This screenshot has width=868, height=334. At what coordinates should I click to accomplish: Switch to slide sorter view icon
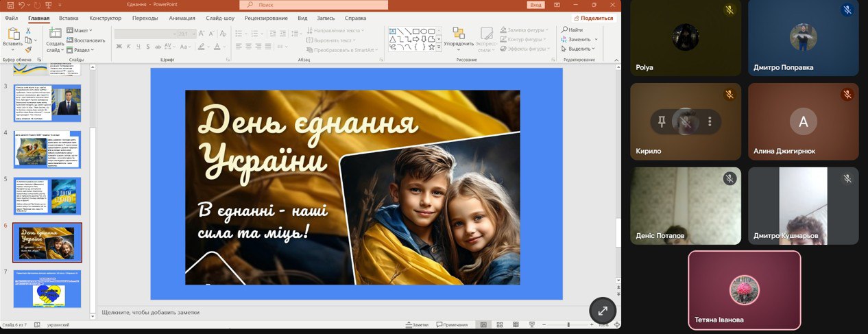click(499, 324)
